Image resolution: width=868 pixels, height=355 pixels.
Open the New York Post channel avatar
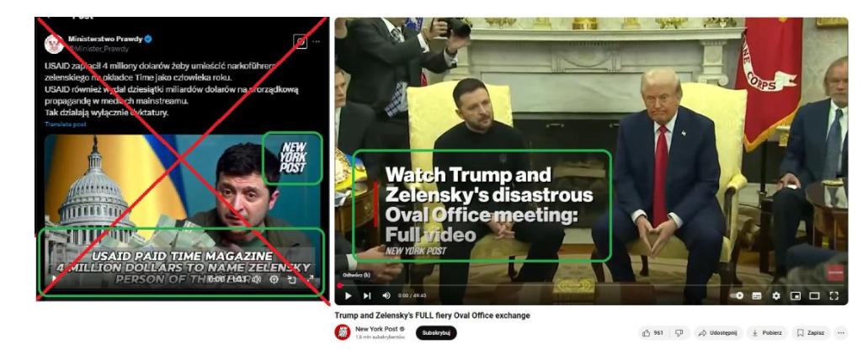pyautogui.click(x=342, y=332)
